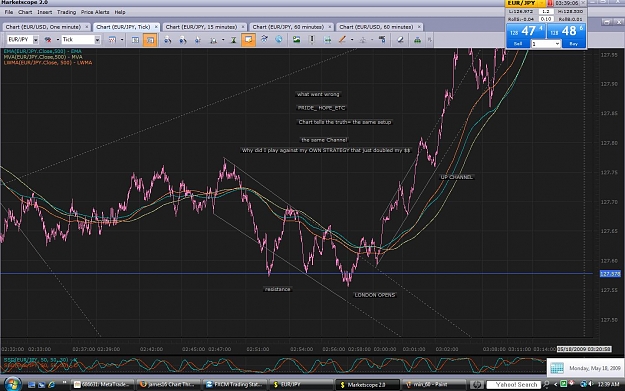This screenshot has width=625, height=391.
Task: Click the chart scale tool icon
Action: [x=214, y=39]
